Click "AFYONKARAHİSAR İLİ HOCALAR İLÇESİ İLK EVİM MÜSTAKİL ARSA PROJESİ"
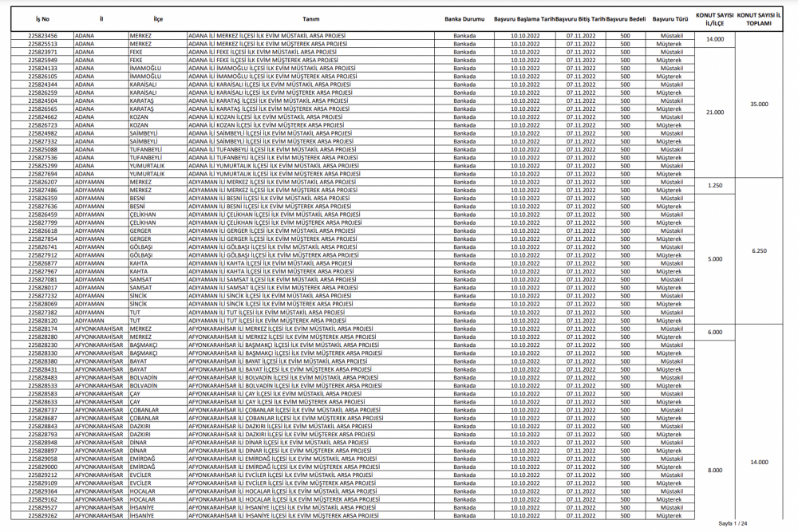This screenshot has width=798, height=532. [282, 491]
